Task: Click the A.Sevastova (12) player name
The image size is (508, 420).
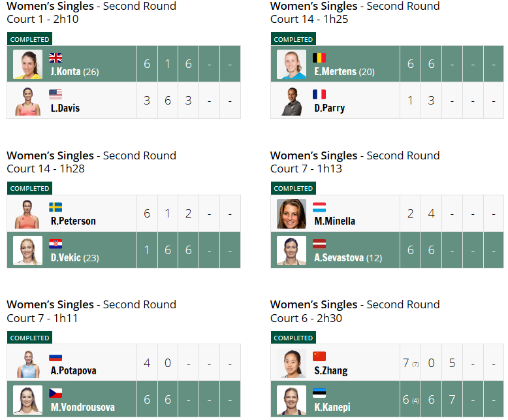Action: point(348,258)
